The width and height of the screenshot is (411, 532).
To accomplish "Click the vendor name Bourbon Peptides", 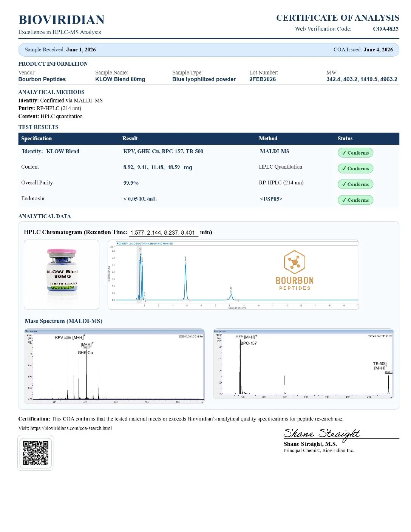I will coord(42,79).
